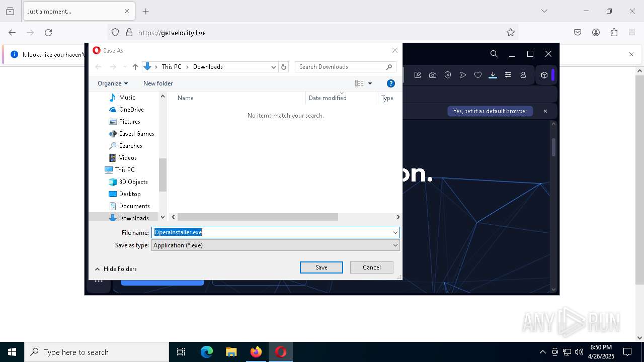Open Microsoft Edge from taskbar
This screenshot has width=644, height=362.
207,352
